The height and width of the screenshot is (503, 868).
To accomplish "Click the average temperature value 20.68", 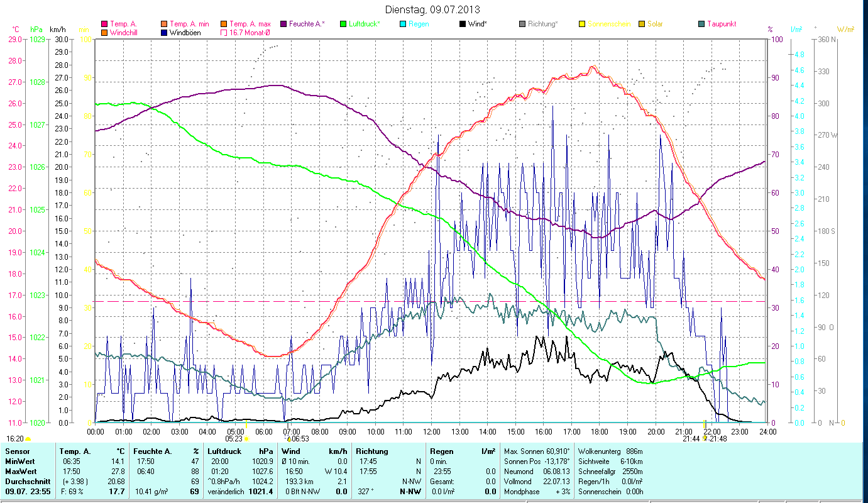I will [x=116, y=482].
